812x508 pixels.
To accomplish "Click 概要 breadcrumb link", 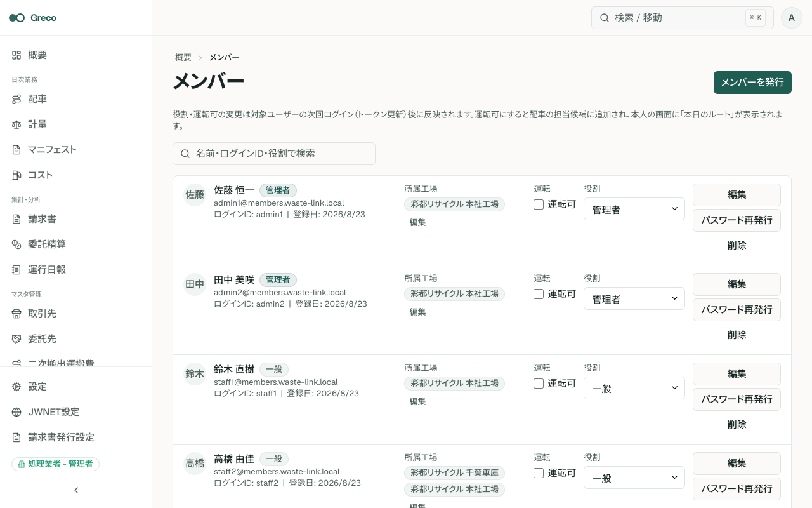I will click(x=183, y=57).
